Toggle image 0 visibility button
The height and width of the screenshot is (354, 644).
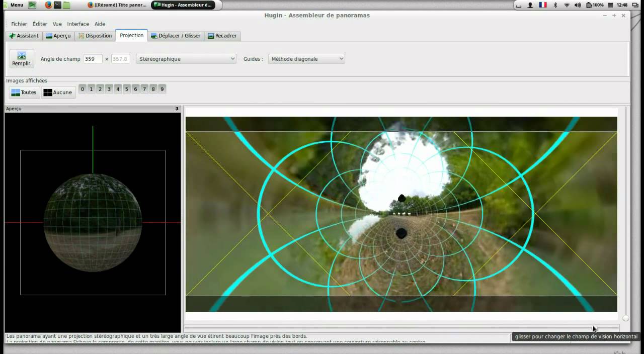[83, 89]
